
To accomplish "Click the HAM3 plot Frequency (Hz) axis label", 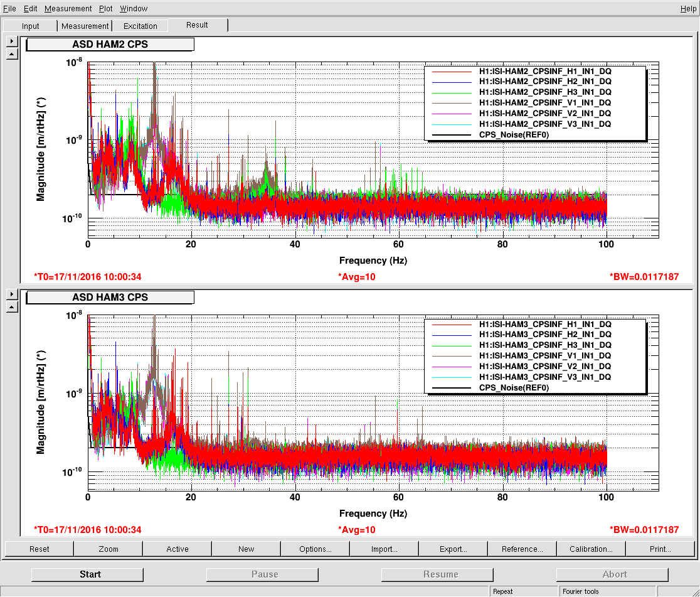I will click(x=373, y=514).
